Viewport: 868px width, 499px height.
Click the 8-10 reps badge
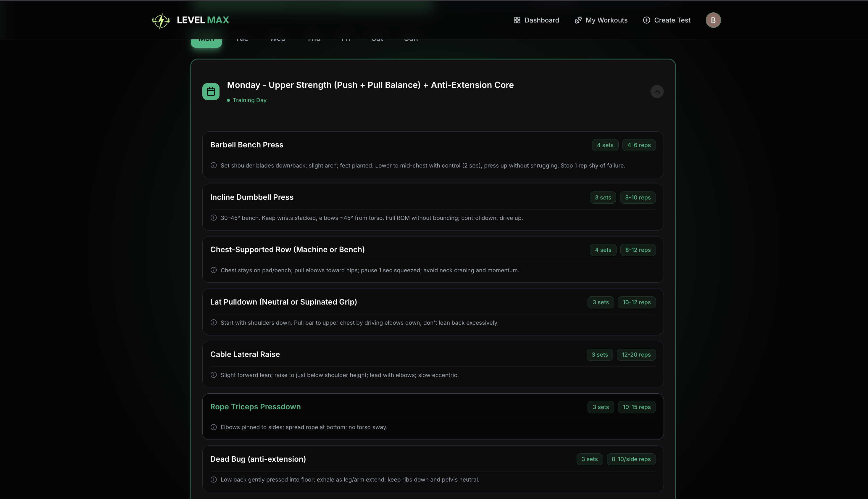[638, 198]
